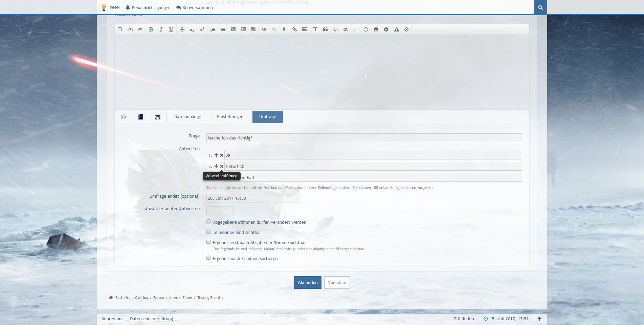Click the "Natürlich" answer field
644x325 pixels.
(373, 166)
